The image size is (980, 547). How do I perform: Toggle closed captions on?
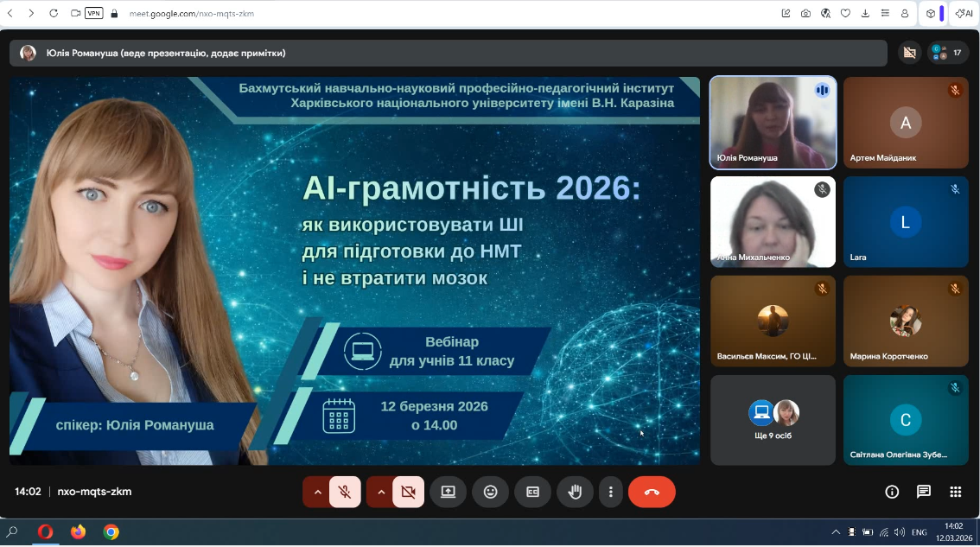(532, 492)
